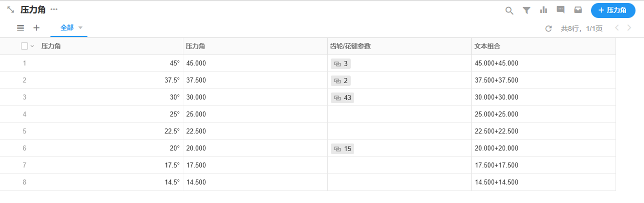Click the 齿轮/花键参数 column header
This screenshot has width=644, height=203.
pos(350,46)
